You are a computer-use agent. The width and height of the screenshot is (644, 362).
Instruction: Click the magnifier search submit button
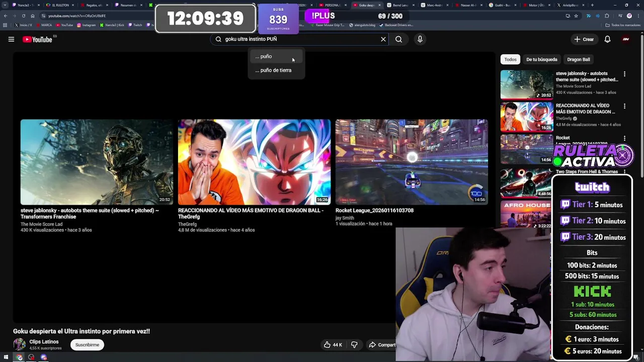pyautogui.click(x=398, y=39)
